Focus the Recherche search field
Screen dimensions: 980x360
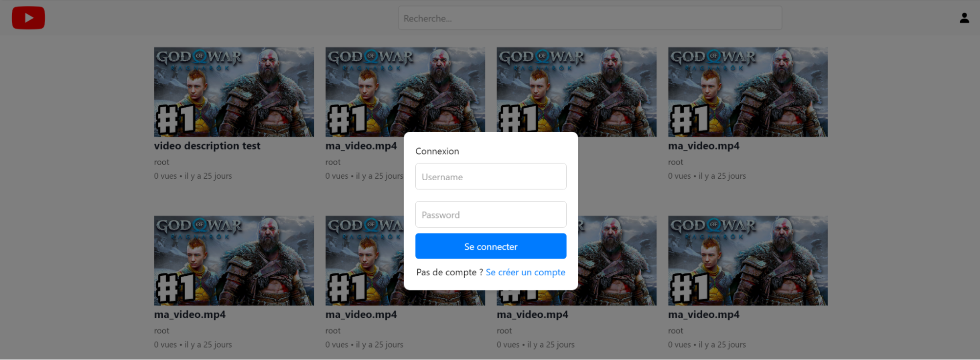589,18
